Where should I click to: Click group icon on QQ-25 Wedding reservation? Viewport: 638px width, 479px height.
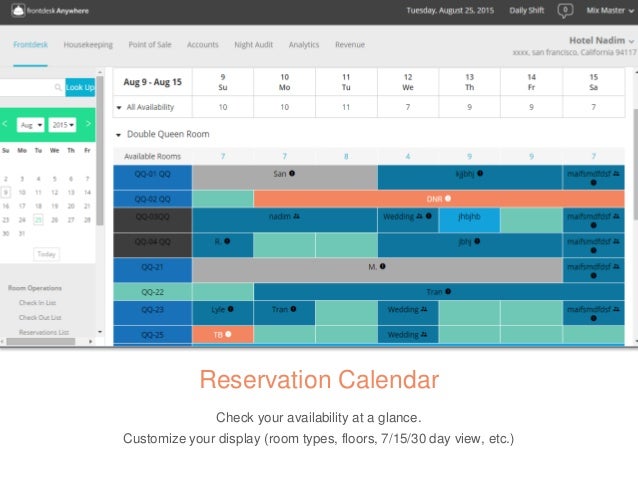(x=424, y=335)
